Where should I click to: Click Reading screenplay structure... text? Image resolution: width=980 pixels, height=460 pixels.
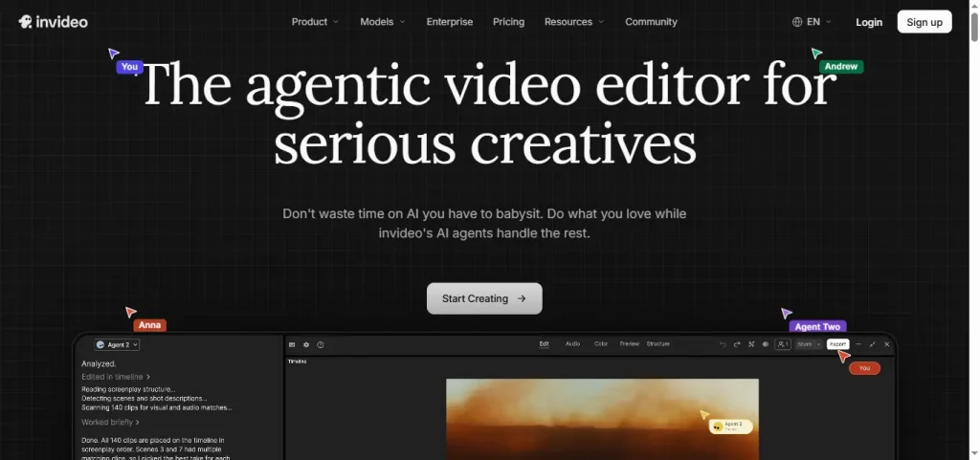click(x=128, y=389)
